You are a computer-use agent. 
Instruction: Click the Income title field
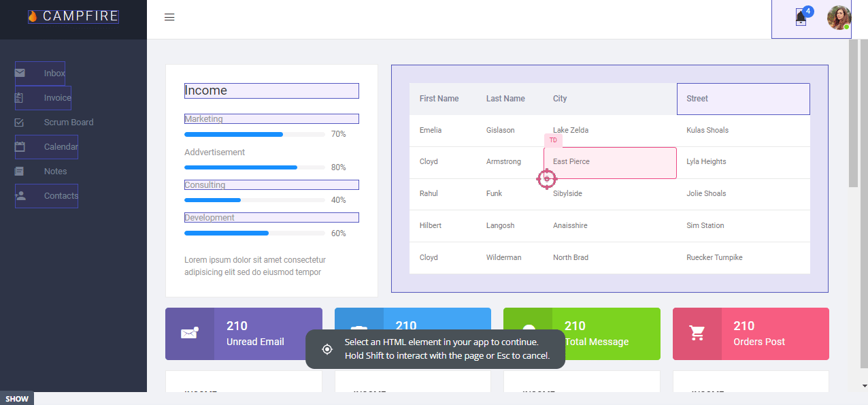(271, 90)
